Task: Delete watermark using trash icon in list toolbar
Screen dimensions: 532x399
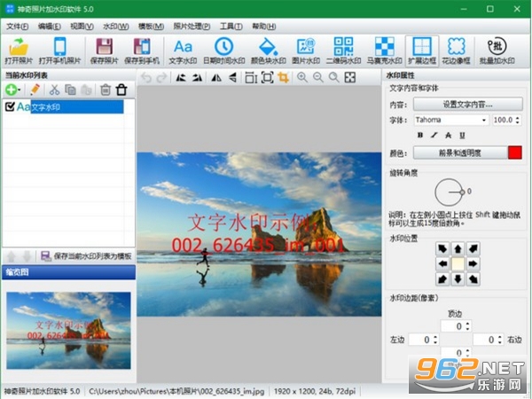Action: [x=106, y=90]
